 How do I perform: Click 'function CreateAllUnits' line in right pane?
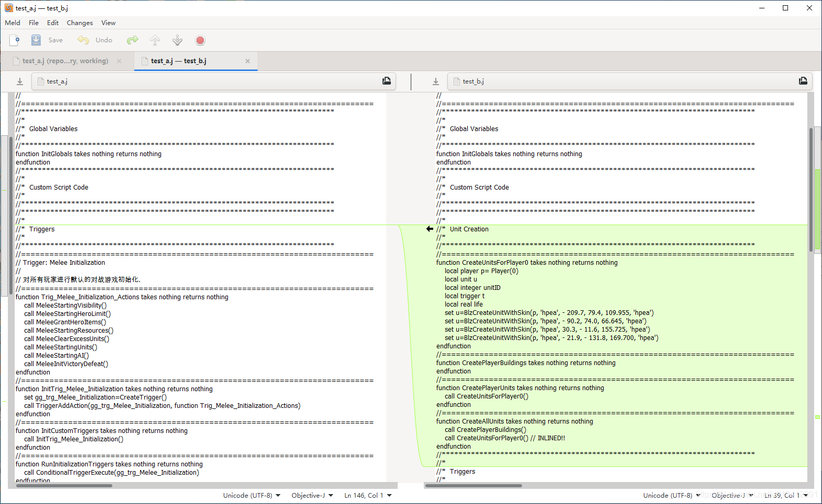tap(515, 421)
